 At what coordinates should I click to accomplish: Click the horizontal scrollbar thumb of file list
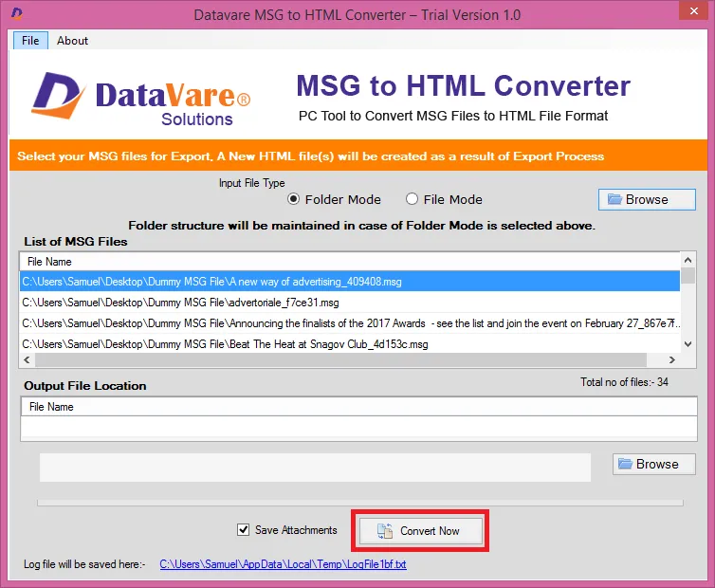pos(341,360)
